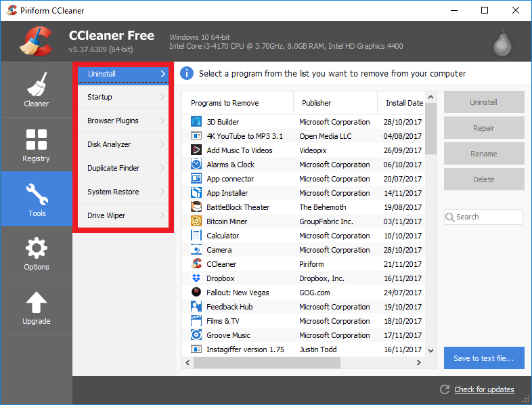Click the Upgrade arrow icon
This screenshot has width=532, height=405.
click(x=37, y=302)
